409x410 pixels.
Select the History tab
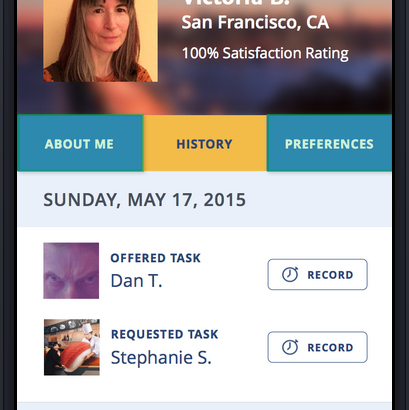point(205,143)
